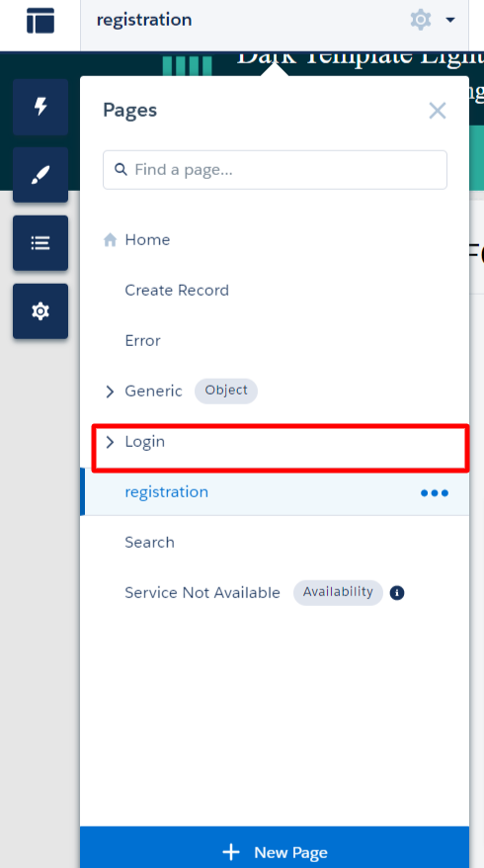Viewport: 484px width, 868px height.
Task: Close the Pages panel
Action: tap(438, 111)
